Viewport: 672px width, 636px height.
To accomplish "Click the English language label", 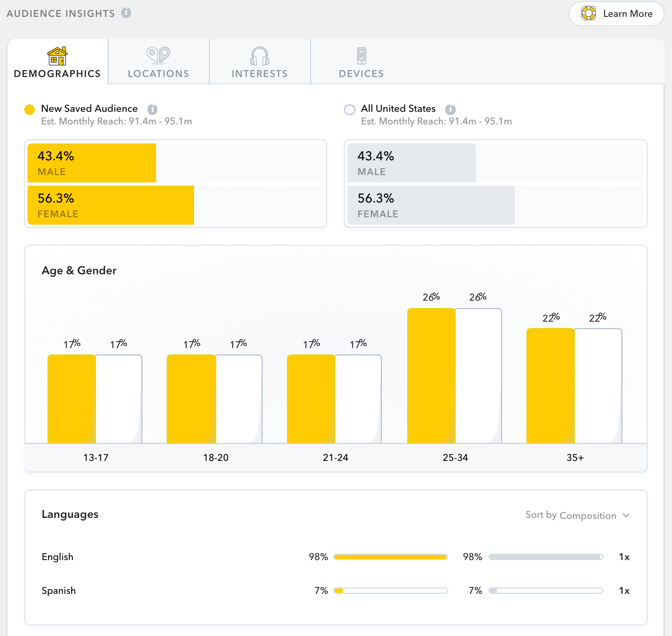I will point(57,557).
